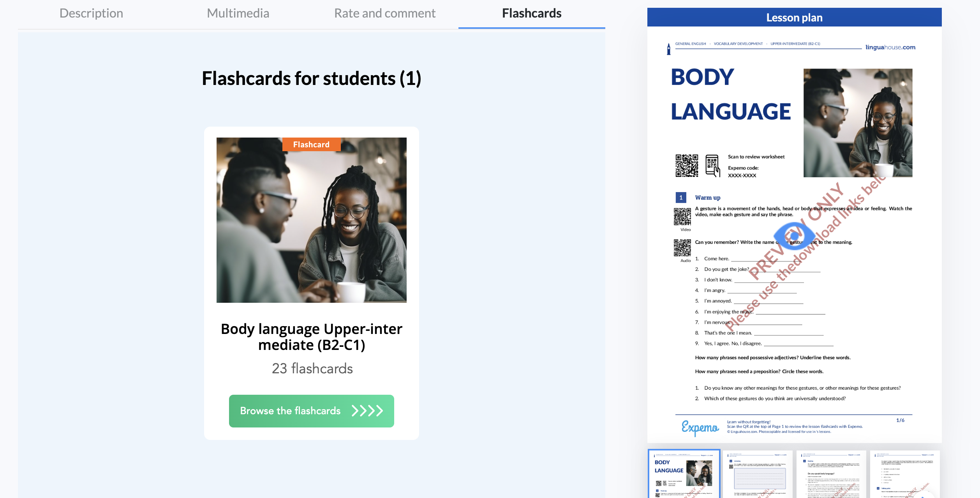Viewport: 980px width, 498px height.
Task: Click the flashcard cover image
Action: (311, 220)
